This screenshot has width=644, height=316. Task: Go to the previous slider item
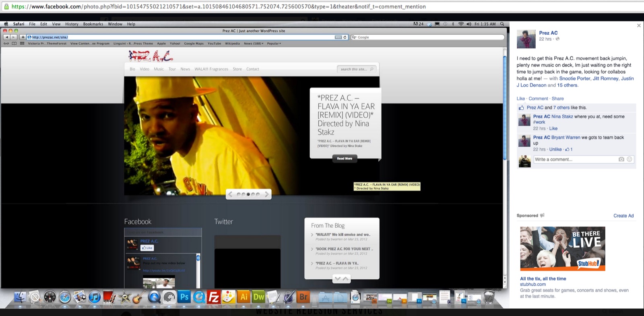click(230, 194)
